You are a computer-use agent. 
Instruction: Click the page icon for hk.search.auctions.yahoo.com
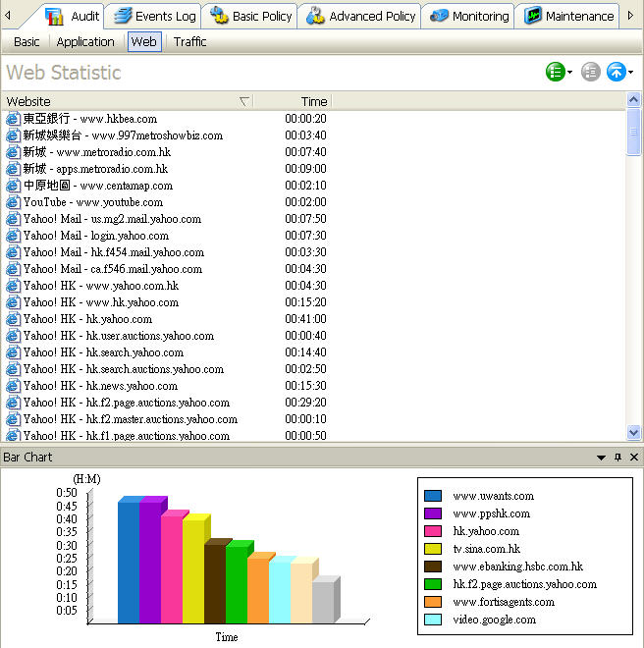click(13, 369)
